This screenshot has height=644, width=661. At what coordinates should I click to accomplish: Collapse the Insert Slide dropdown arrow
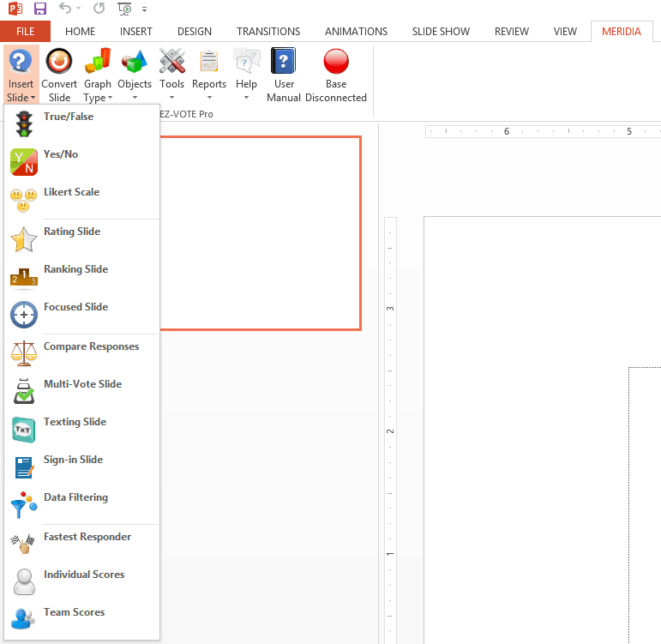[33, 98]
